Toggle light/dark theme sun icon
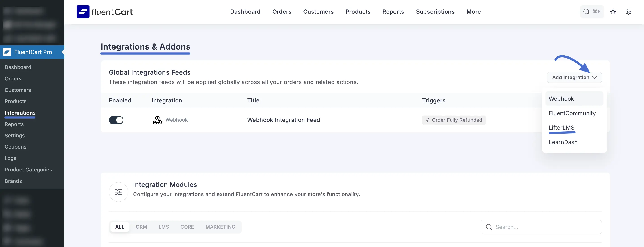 [613, 12]
